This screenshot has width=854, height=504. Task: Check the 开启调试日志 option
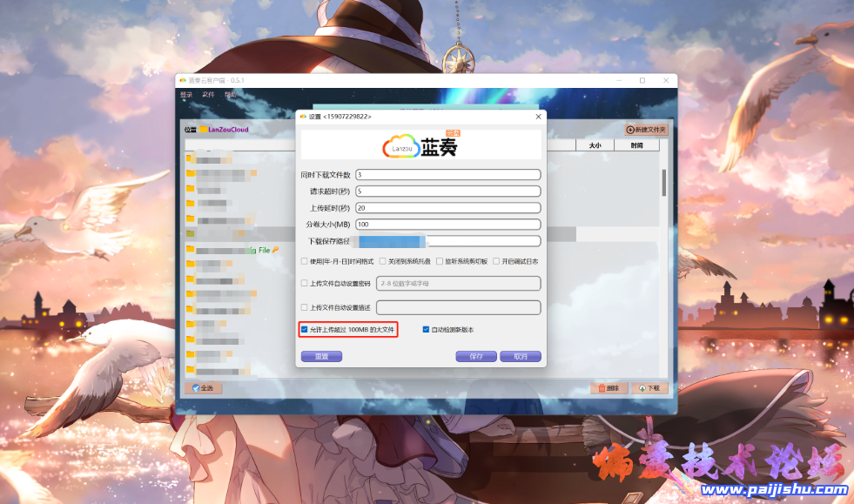click(x=496, y=261)
